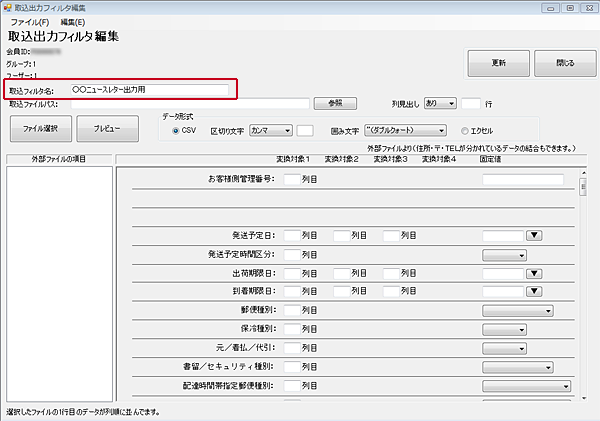The width and height of the screenshot is (600, 421).
Task: Select the エクセル radio button
Action: point(465,130)
